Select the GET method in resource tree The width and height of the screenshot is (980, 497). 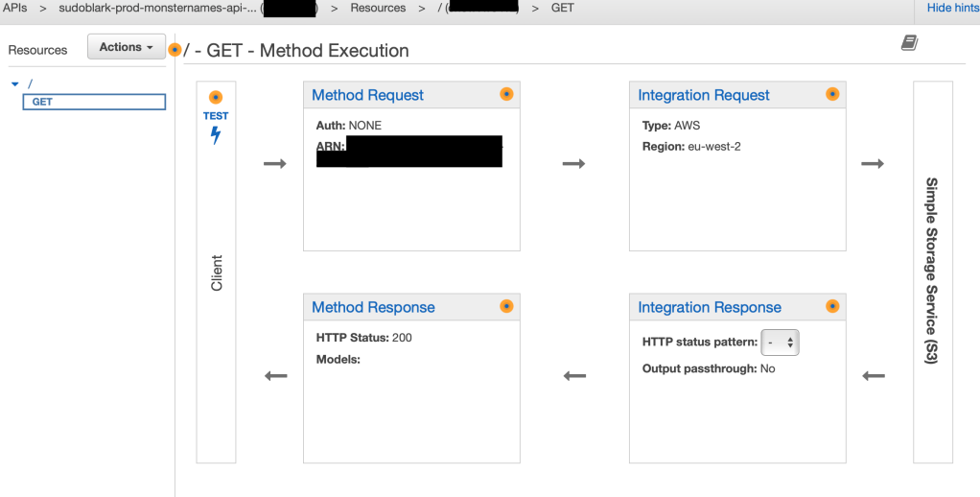coord(94,102)
